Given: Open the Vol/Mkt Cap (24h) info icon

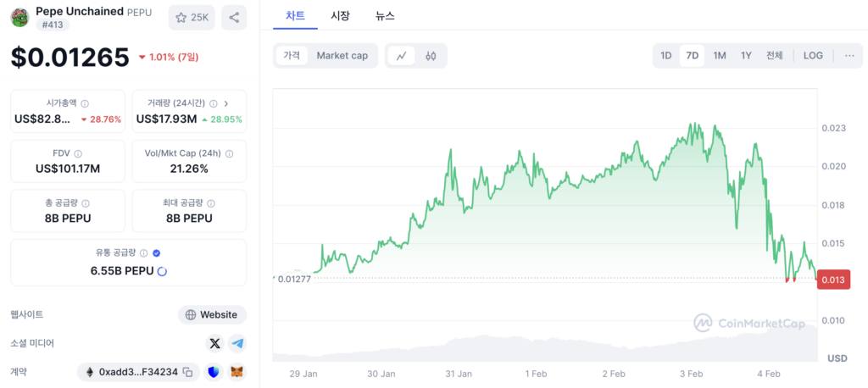Looking at the screenshot, I should pos(229,153).
